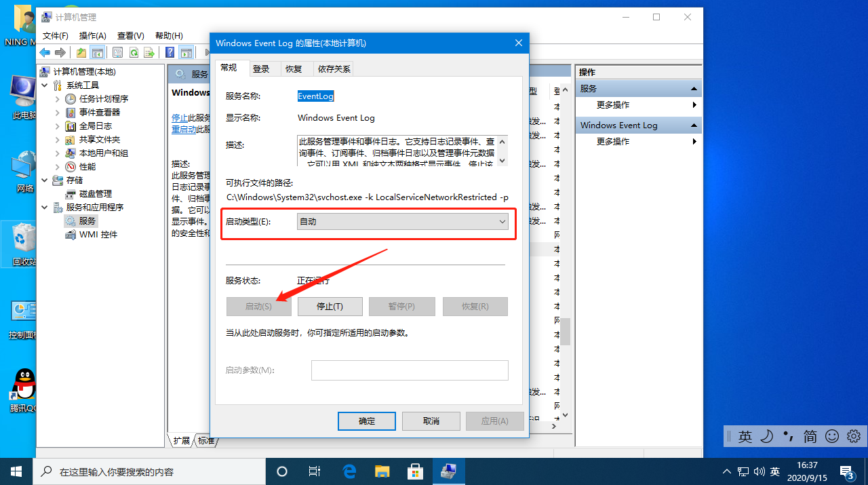
Task: Click the up-one-level folder toolbar icon
Action: pos(81,52)
